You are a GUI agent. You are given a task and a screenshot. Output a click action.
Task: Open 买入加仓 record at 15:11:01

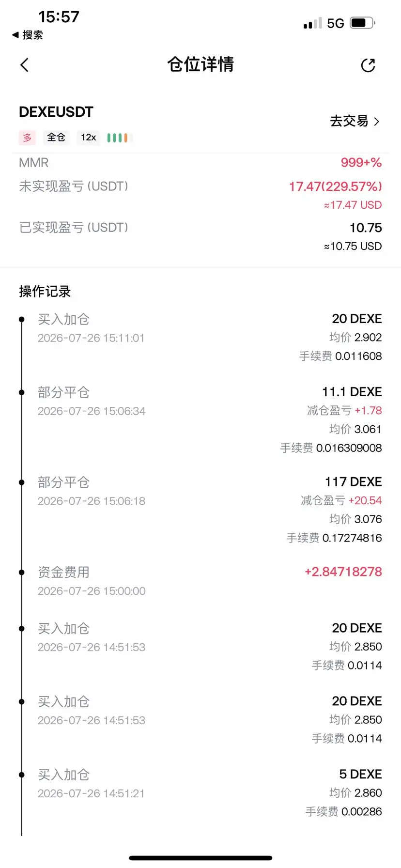click(x=200, y=338)
